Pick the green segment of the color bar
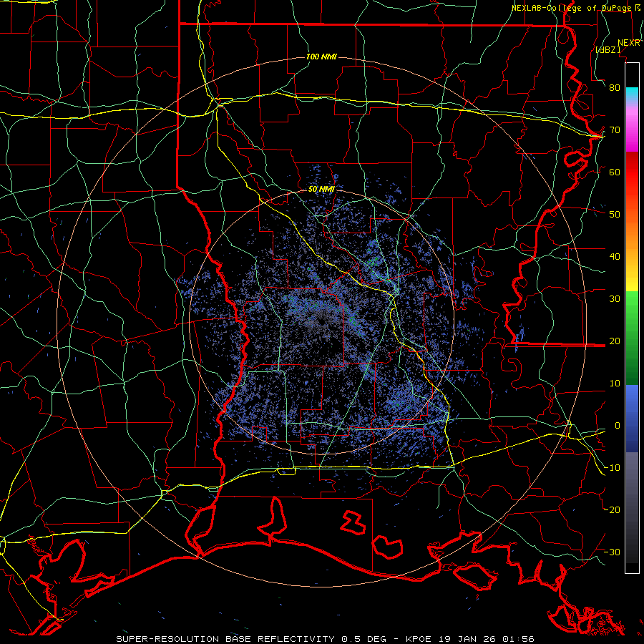The image size is (644, 644). coord(632,338)
